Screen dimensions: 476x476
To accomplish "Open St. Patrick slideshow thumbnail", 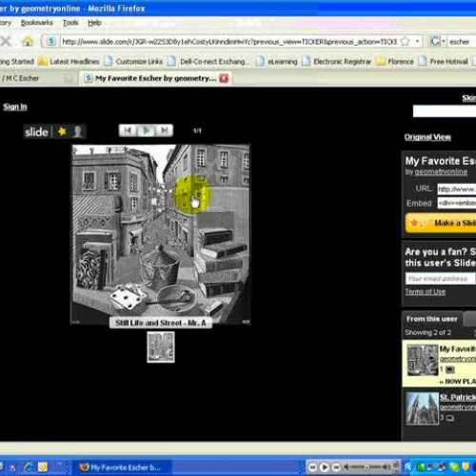I will (x=423, y=408).
